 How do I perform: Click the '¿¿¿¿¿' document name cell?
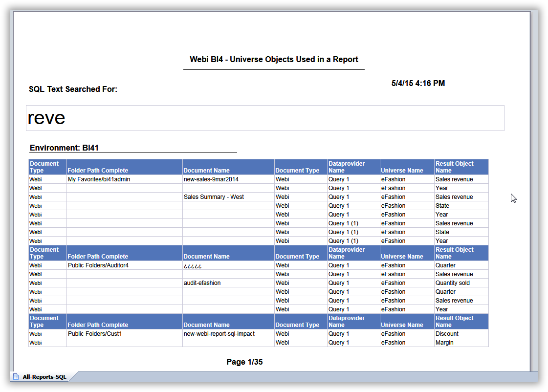point(228,265)
